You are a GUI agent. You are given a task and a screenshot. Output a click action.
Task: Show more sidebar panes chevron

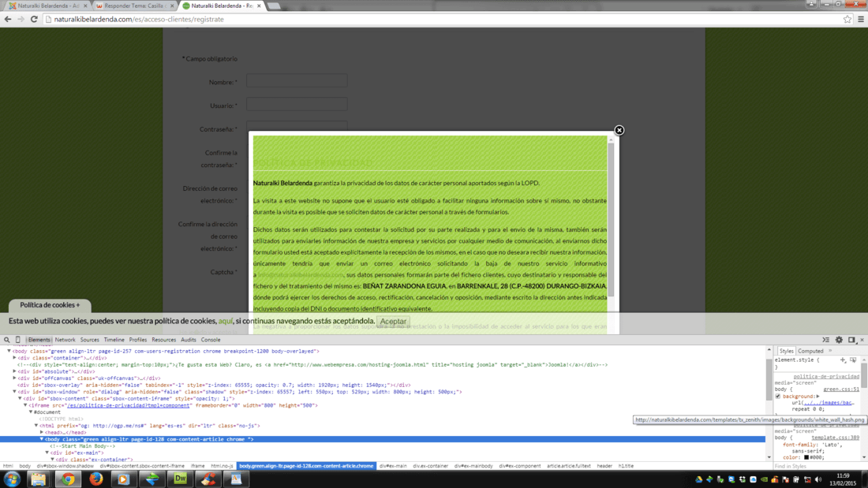[x=830, y=351]
